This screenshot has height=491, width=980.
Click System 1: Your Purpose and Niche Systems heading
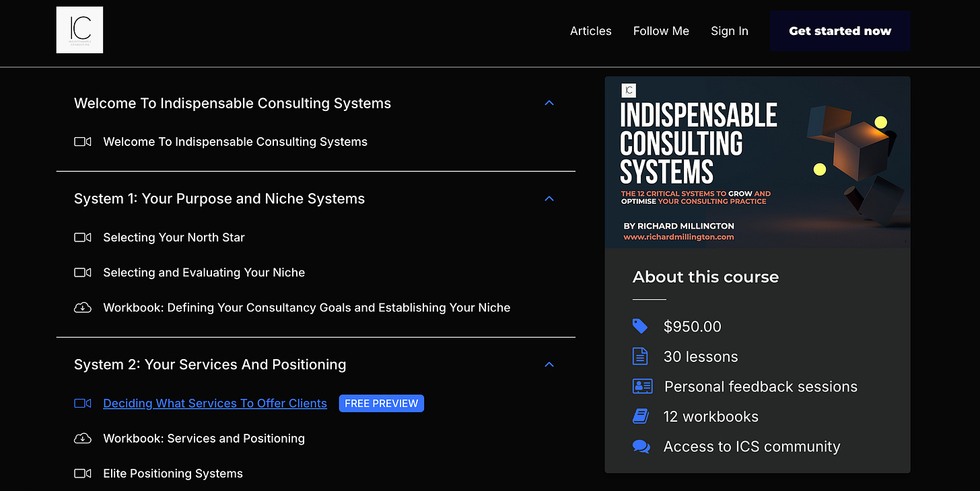pyautogui.click(x=219, y=198)
